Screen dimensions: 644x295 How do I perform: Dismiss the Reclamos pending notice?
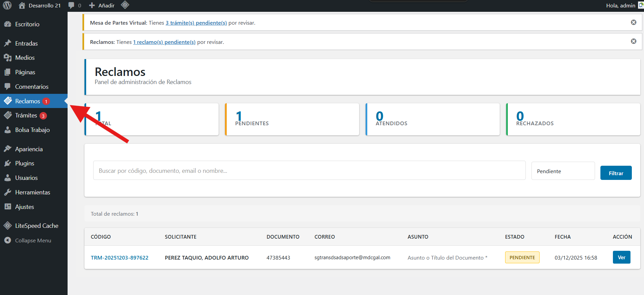point(634,41)
